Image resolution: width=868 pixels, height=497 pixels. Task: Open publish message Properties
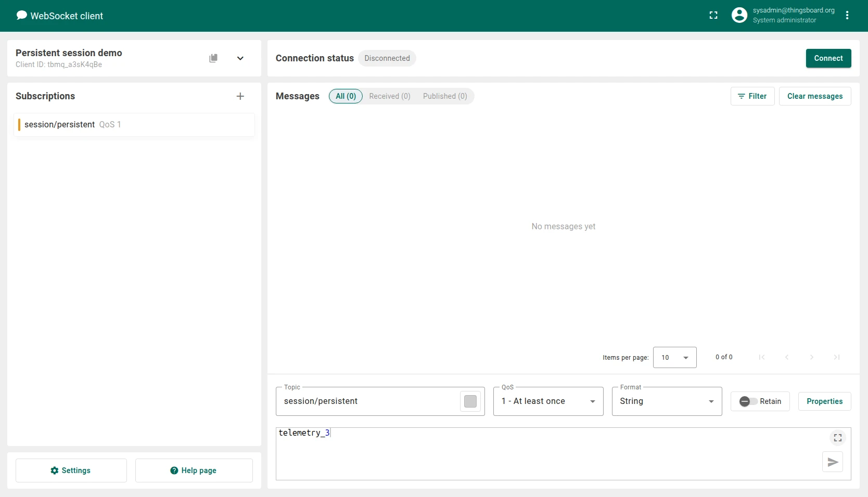(825, 401)
